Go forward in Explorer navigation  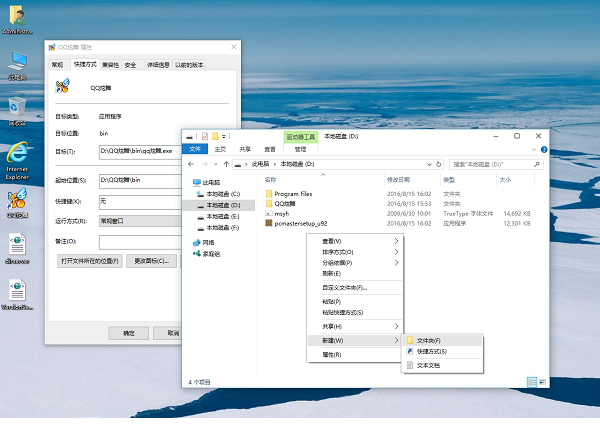(x=205, y=164)
